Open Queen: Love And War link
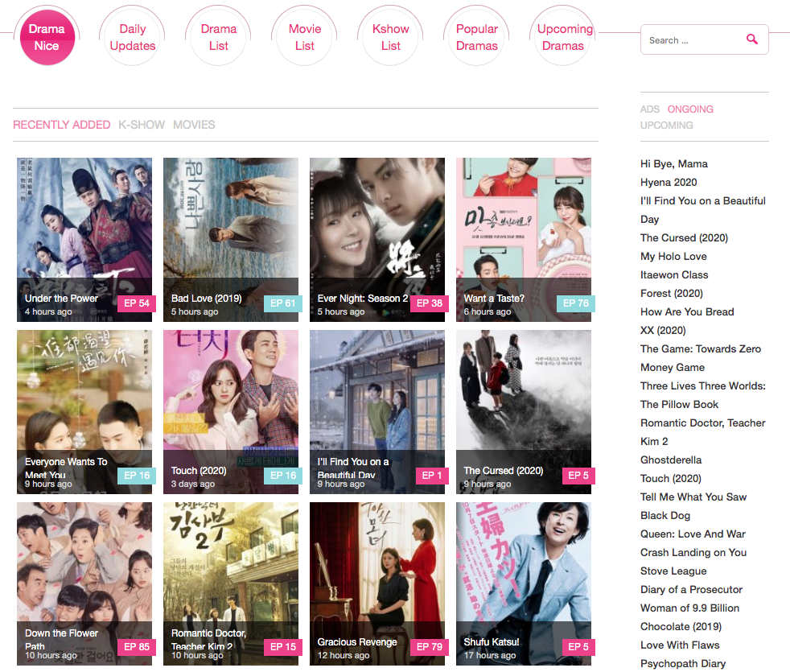 (693, 534)
